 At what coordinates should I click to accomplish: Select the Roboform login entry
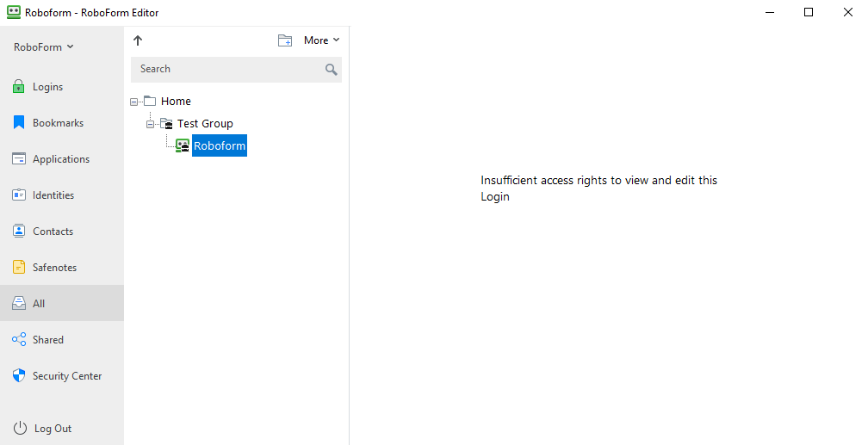pyautogui.click(x=220, y=145)
